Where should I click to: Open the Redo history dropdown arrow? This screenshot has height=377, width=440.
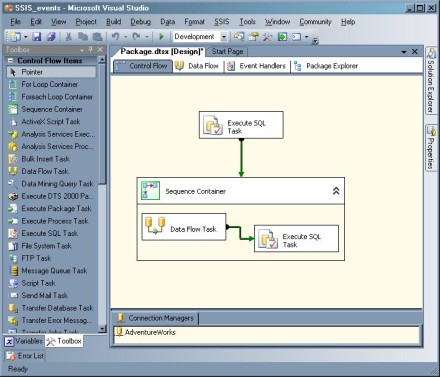point(146,37)
